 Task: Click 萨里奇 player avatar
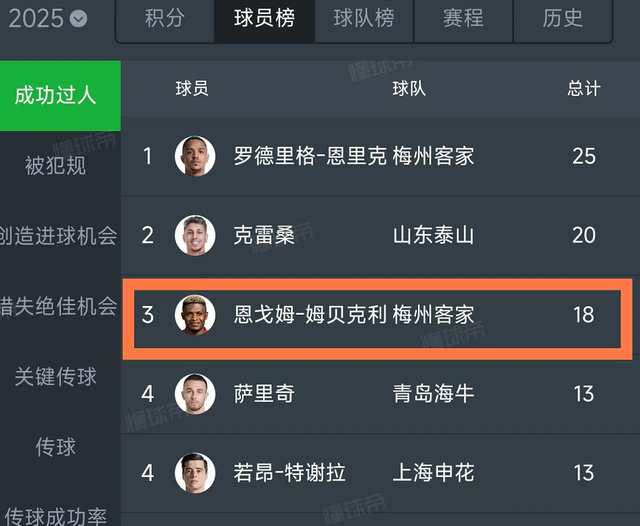(x=195, y=394)
